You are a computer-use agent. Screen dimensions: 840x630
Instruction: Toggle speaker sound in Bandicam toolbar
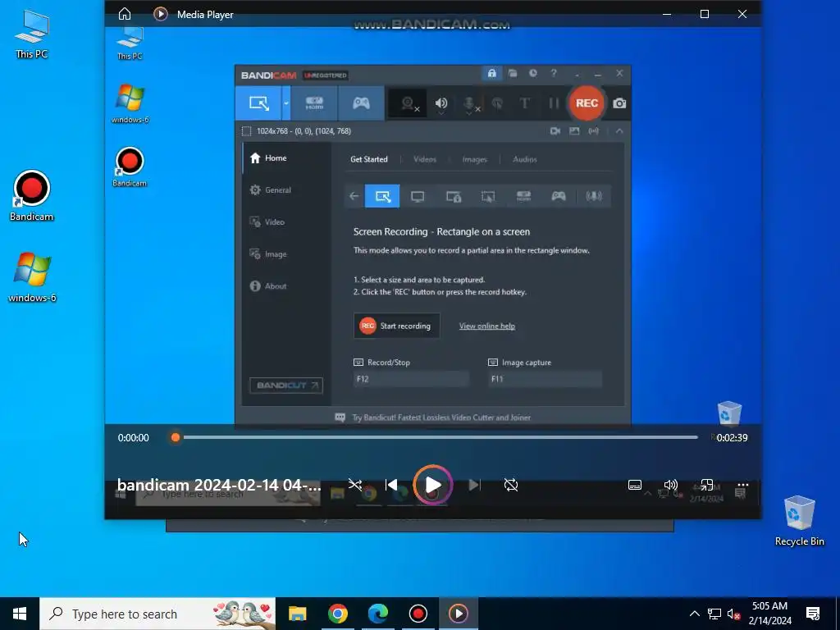441,103
